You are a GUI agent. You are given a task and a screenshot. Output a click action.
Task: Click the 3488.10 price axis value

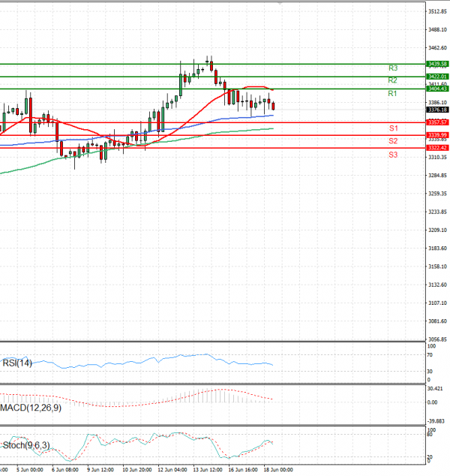[x=437, y=30]
